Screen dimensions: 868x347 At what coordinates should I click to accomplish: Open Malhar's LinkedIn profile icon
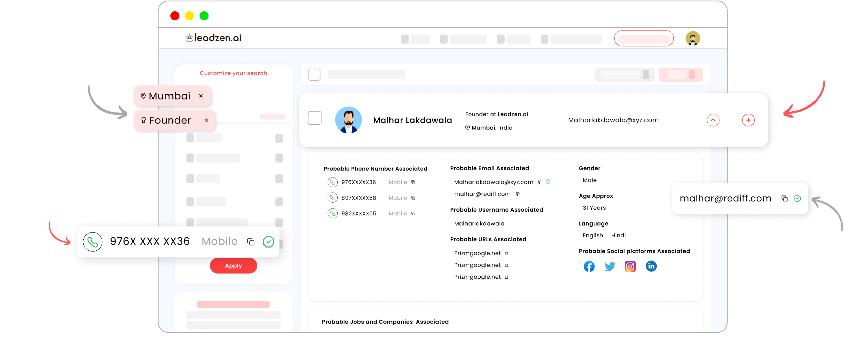coord(651,266)
